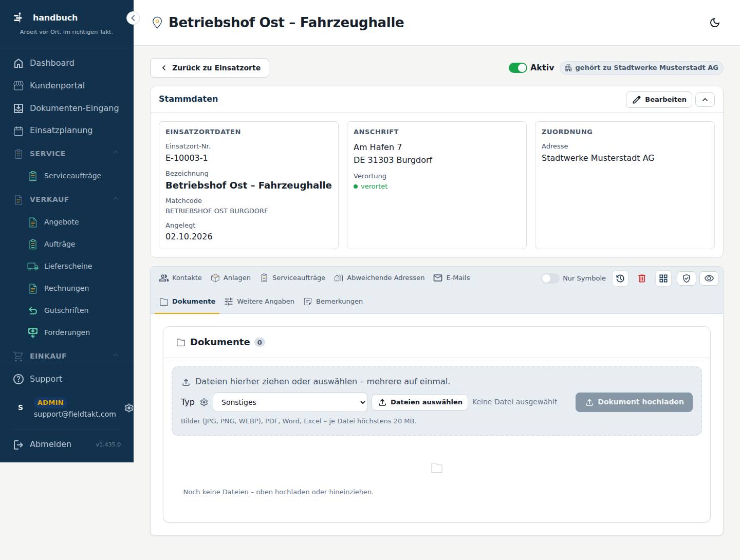Click gehört zu Stadtwerke Musterstadt AG badge
This screenshot has width=740, height=560.
[x=641, y=68]
